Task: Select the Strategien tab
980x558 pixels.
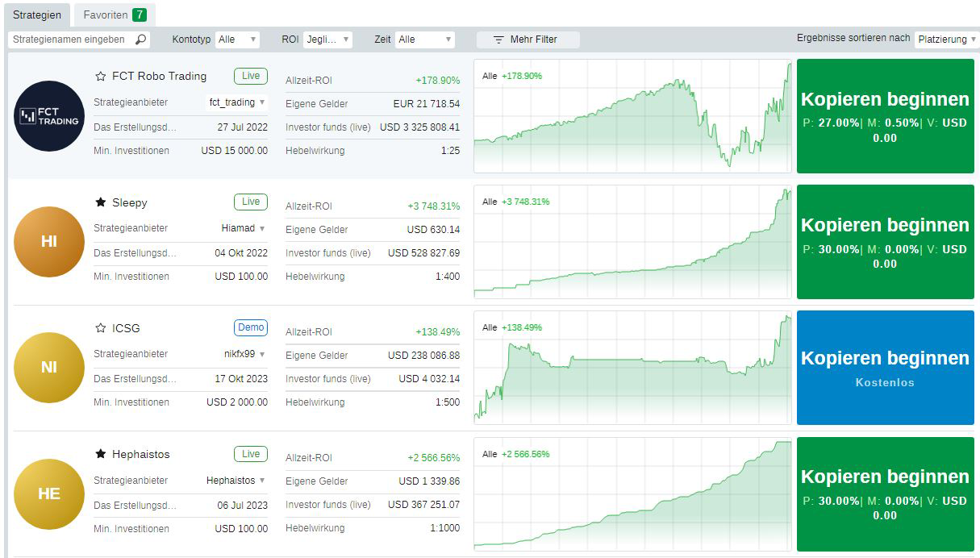Action: coord(37,15)
